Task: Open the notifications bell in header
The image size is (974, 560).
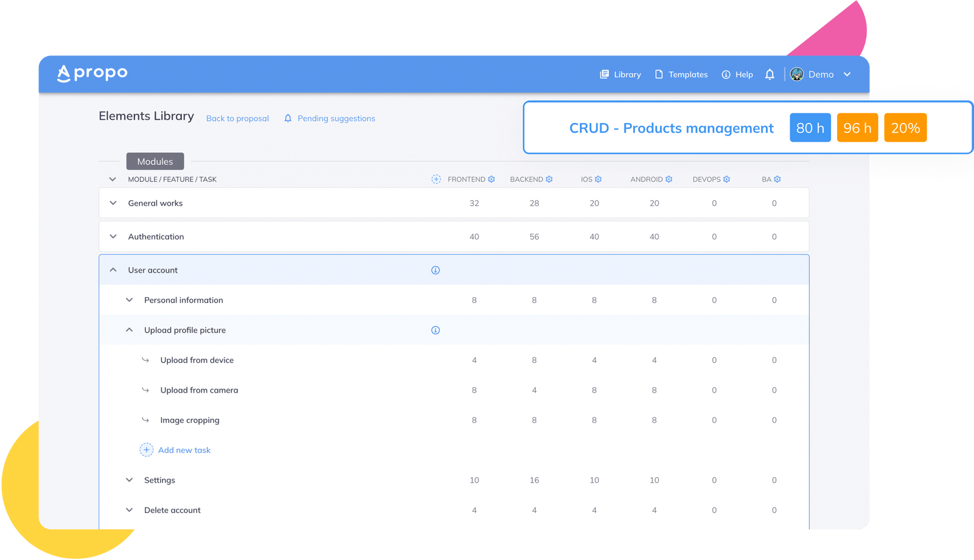Action: [769, 74]
